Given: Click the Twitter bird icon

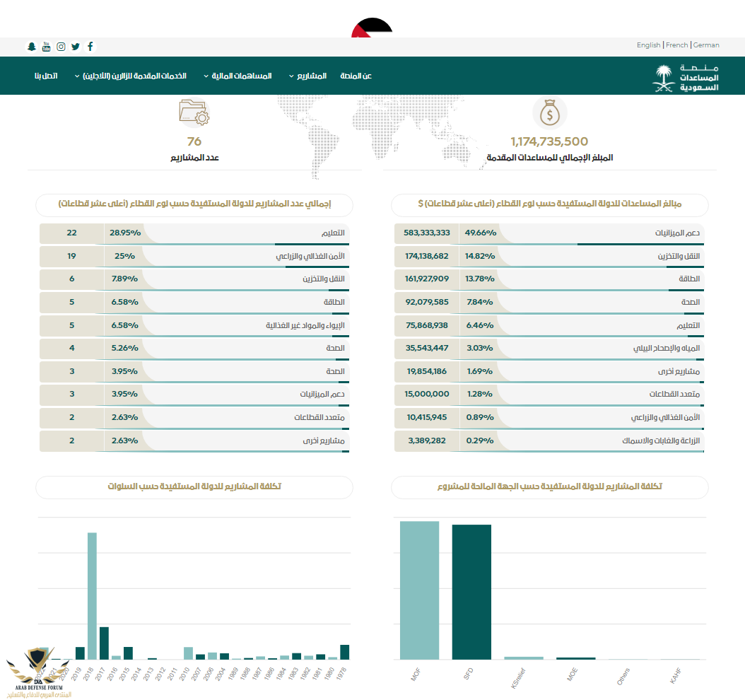Looking at the screenshot, I should coord(76,47).
